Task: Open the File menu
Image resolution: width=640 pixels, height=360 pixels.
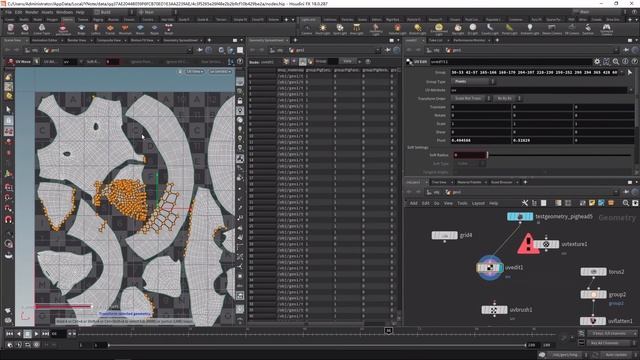Action: pos(8,12)
